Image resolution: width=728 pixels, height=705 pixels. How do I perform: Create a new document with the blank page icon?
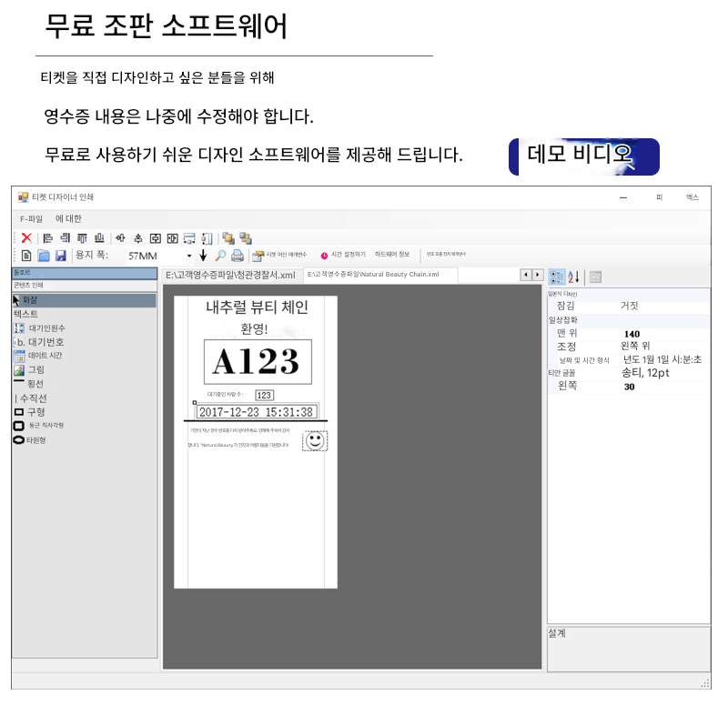tap(26, 256)
